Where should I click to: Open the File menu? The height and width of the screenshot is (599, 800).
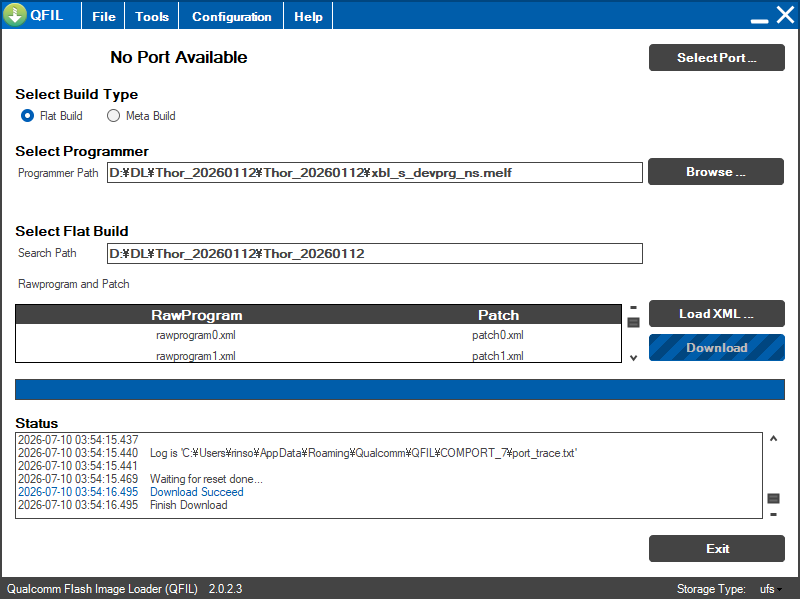104,16
